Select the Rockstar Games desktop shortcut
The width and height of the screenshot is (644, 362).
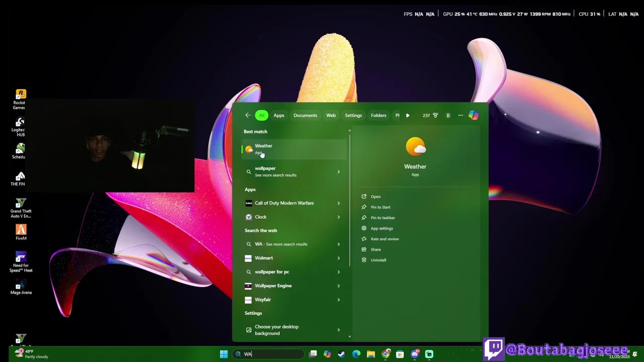tap(20, 100)
